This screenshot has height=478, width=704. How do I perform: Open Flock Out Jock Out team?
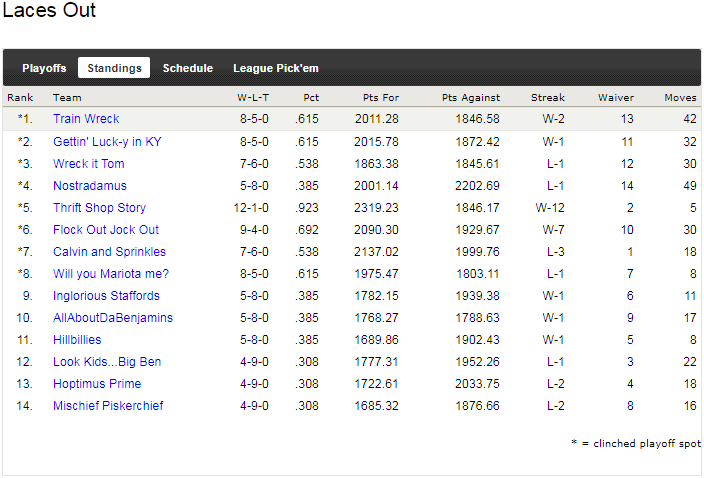pos(106,230)
